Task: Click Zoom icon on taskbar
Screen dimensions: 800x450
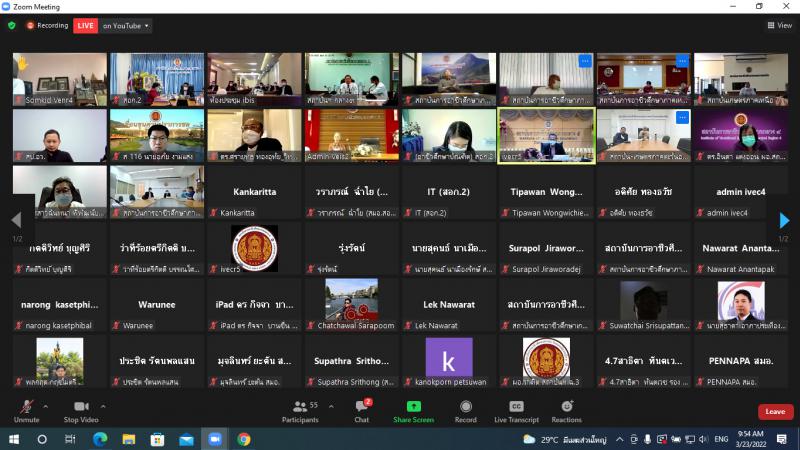Action: (x=215, y=439)
